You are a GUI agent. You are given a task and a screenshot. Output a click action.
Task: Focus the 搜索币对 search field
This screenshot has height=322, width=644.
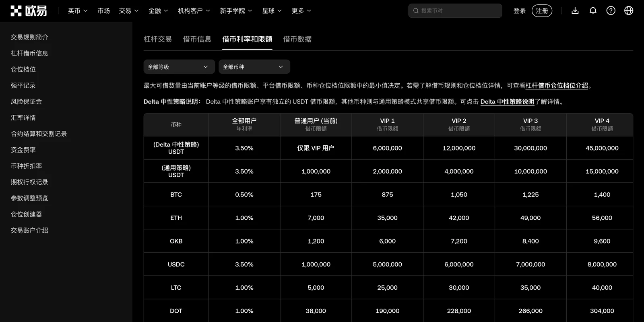coord(455,11)
